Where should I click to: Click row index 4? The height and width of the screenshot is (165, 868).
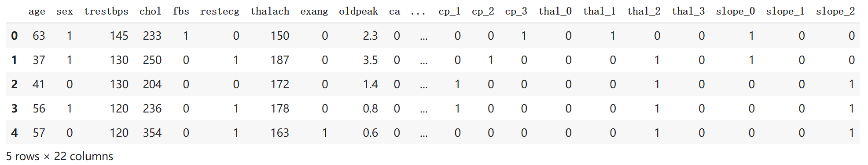point(15,133)
